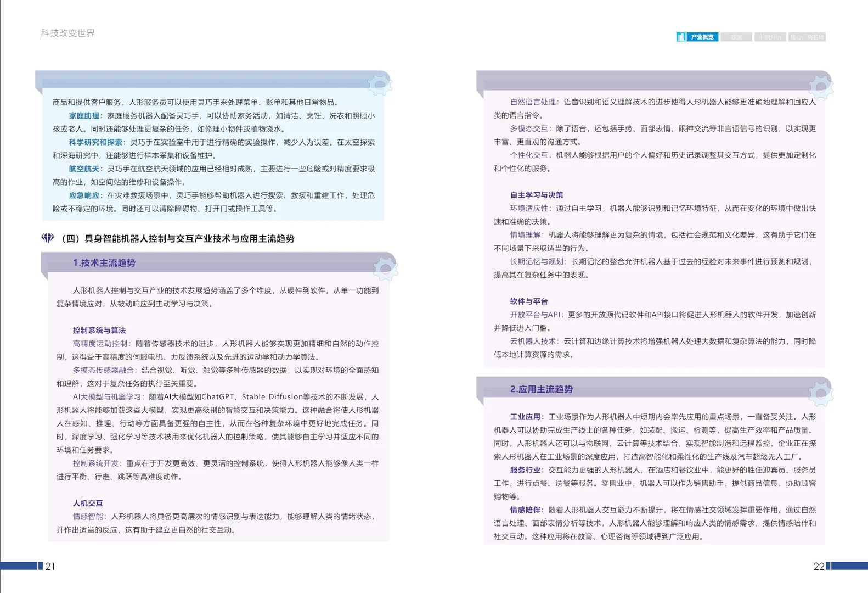Click the 开放平台与API term
Viewport: 868px width, 593px height.
535,315
